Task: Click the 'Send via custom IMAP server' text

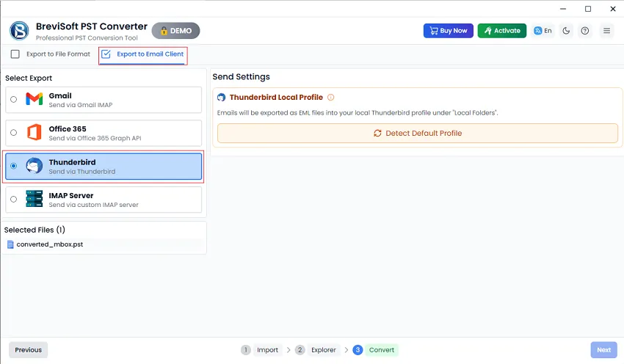Action: (93, 205)
